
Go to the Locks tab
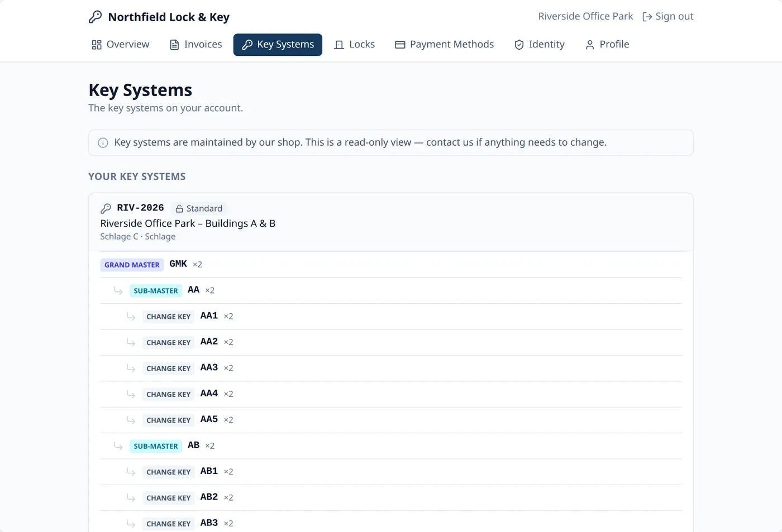[x=354, y=45]
